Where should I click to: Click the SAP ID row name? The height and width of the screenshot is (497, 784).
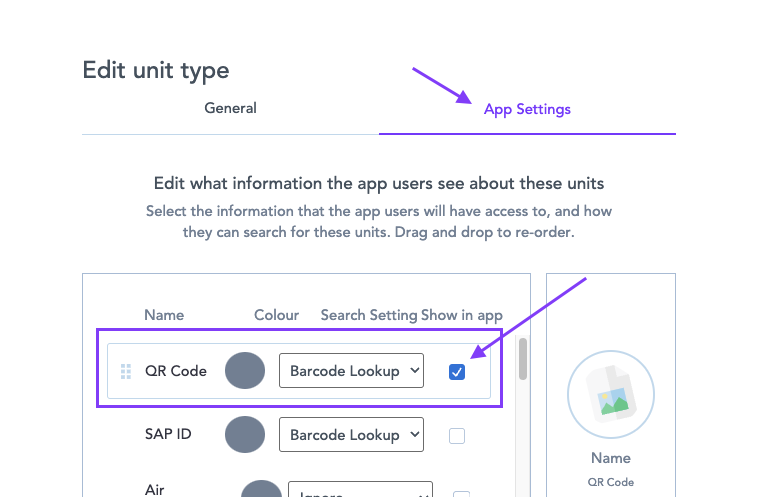[168, 435]
